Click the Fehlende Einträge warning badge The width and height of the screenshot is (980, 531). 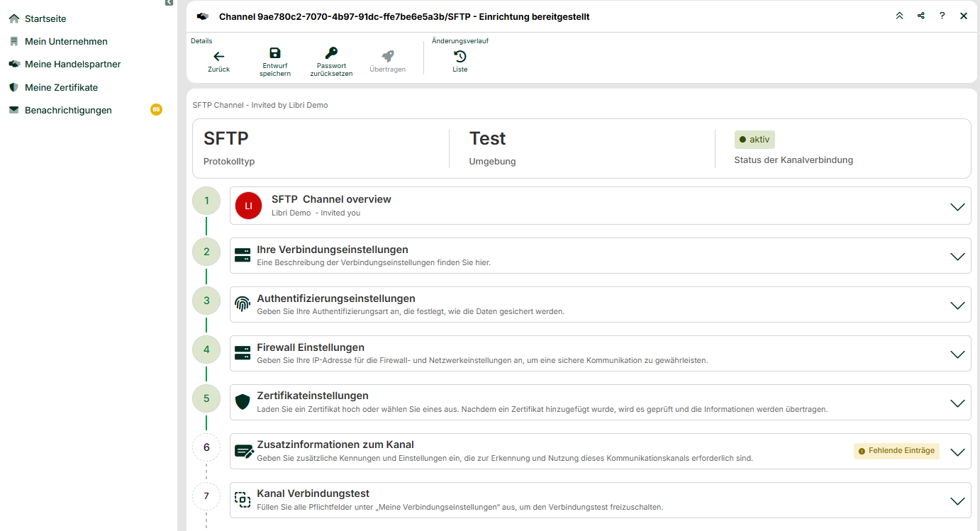(x=896, y=451)
